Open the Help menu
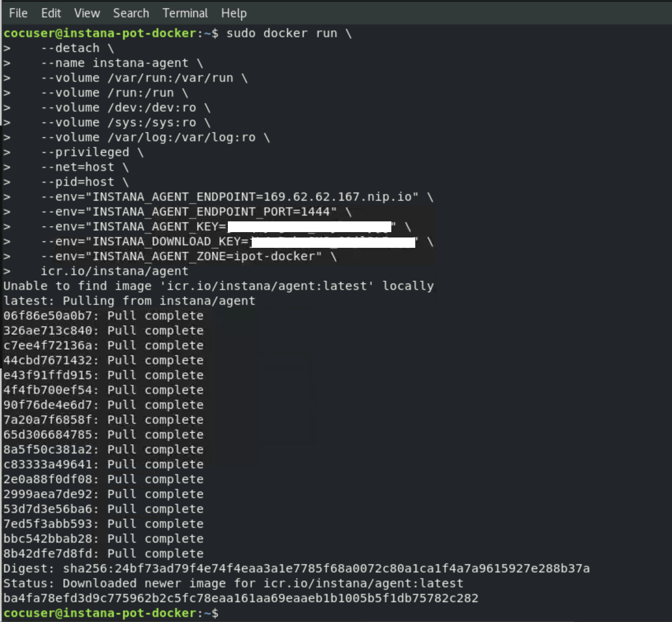Viewport: 672px width, 622px height. (234, 13)
